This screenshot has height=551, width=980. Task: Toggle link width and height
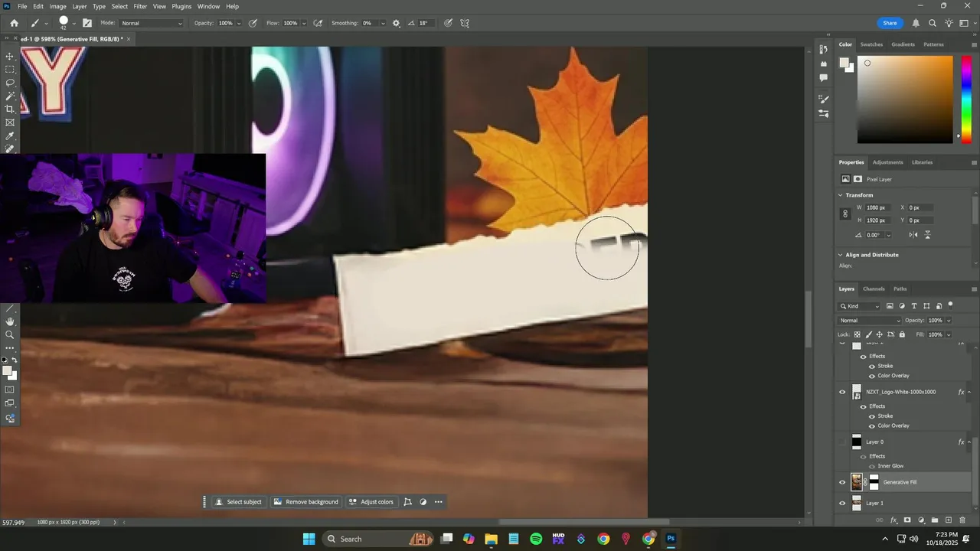845,214
